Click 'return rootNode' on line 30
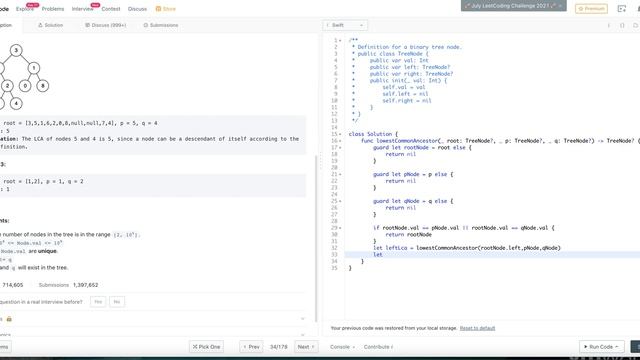 pyautogui.click(x=408, y=235)
